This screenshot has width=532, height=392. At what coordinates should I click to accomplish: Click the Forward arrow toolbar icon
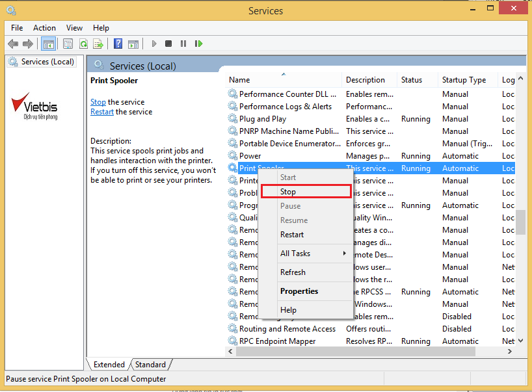pos(27,44)
